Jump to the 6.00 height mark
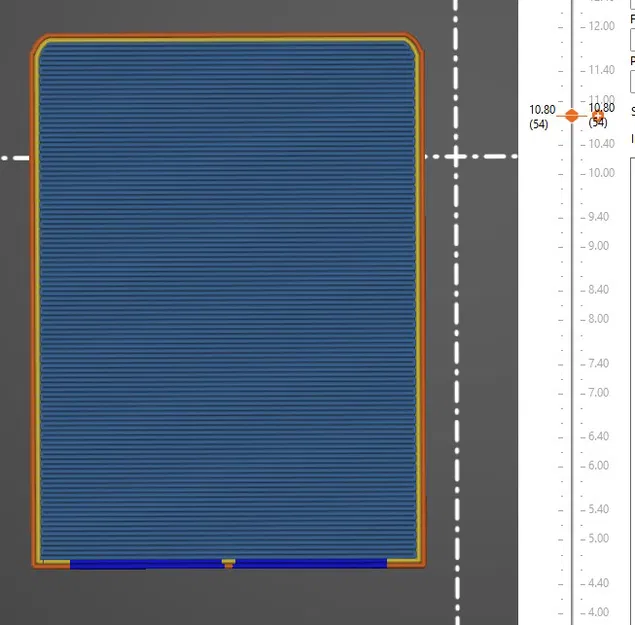Viewport: 635px width, 625px height. pyautogui.click(x=598, y=466)
